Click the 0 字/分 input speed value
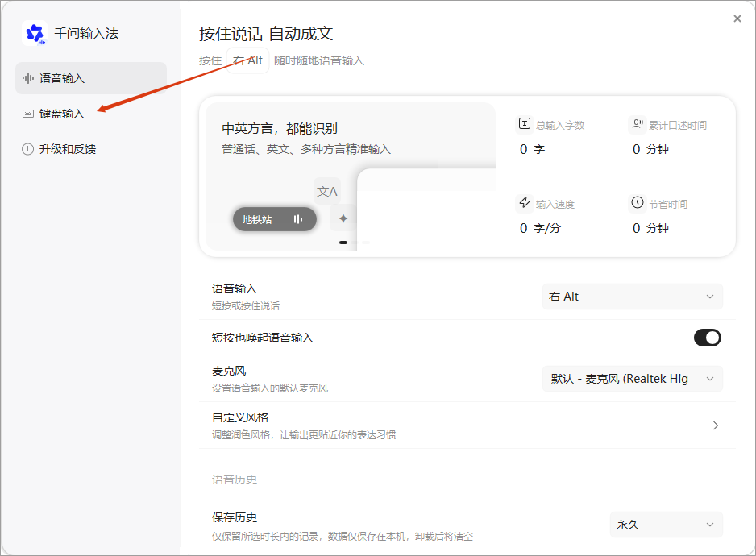 [540, 228]
